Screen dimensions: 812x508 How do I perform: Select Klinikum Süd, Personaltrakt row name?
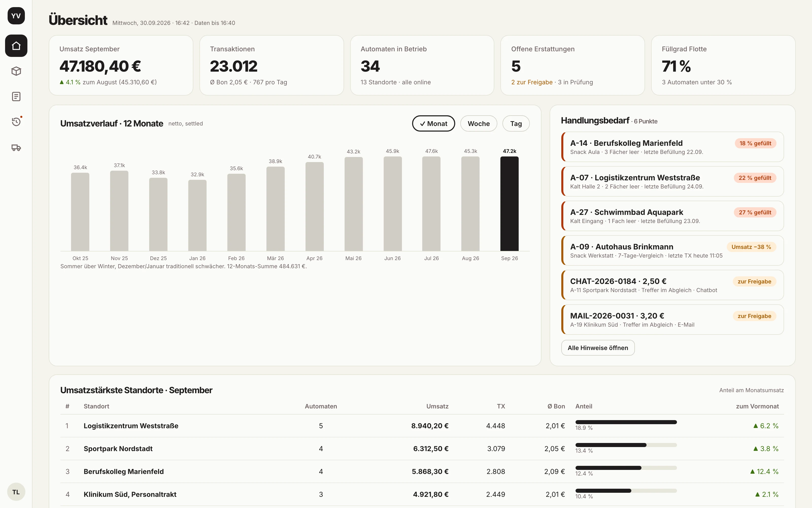tap(130, 494)
